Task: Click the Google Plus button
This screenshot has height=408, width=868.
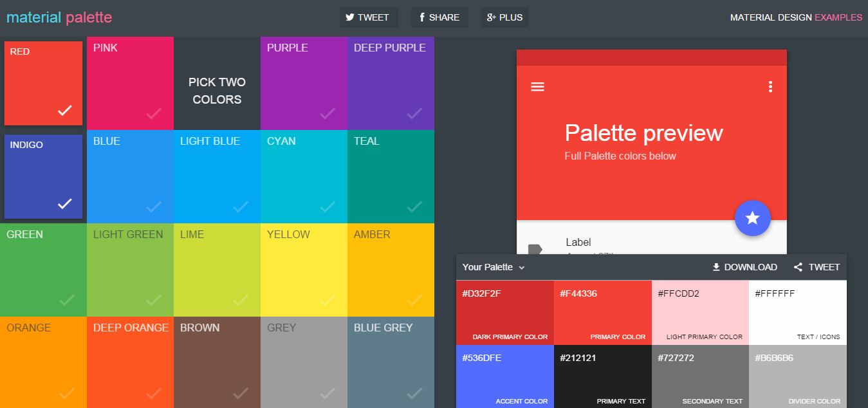Action: pyautogui.click(x=505, y=17)
